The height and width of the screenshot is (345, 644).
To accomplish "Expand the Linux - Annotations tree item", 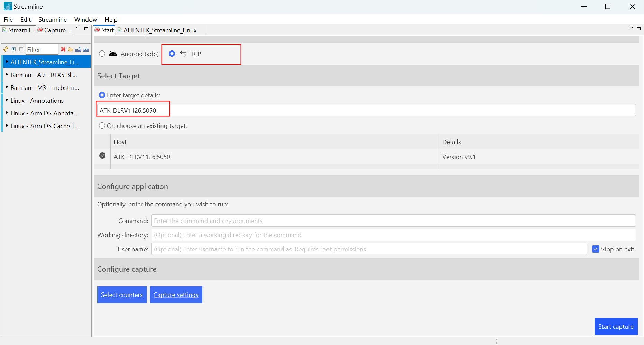I will [x=7, y=100].
